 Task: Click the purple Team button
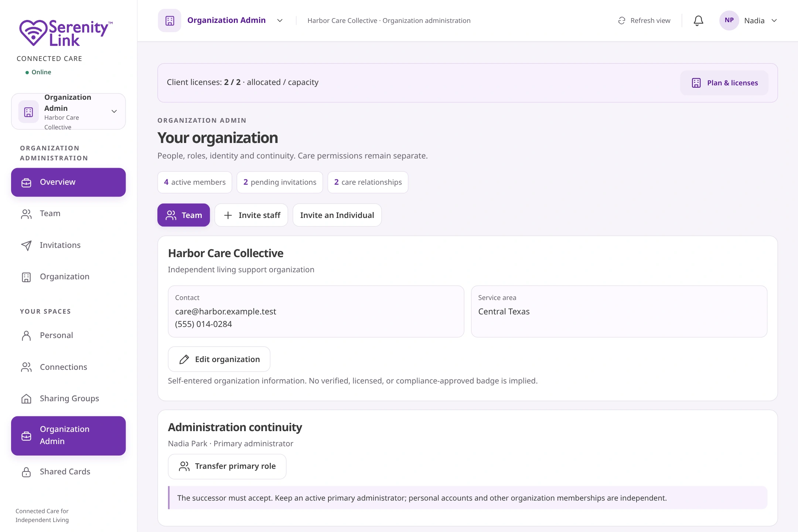tap(184, 215)
